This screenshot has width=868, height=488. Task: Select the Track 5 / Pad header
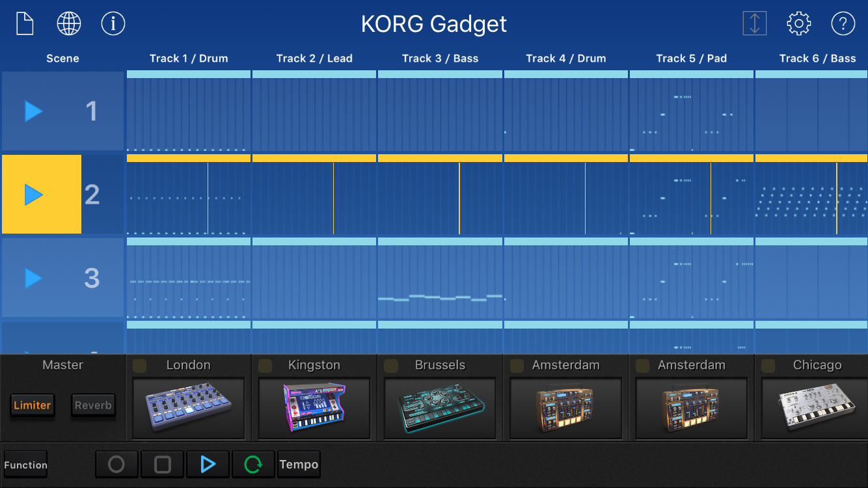(x=691, y=58)
